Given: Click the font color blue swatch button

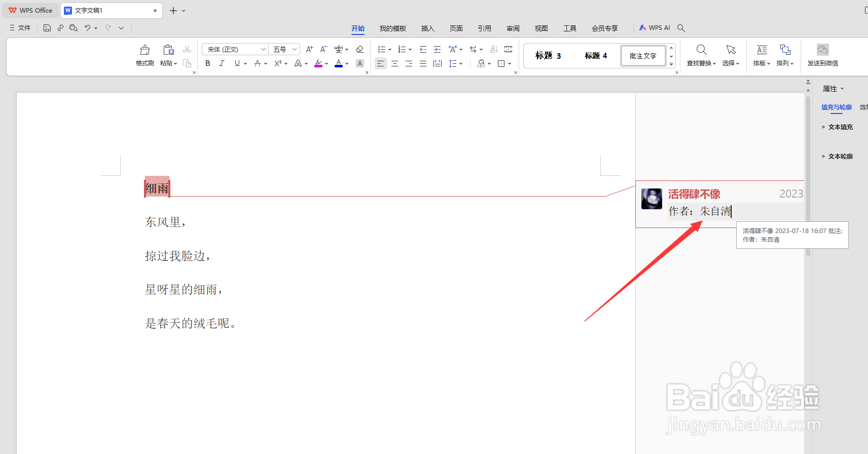Looking at the screenshot, I should point(339,63).
